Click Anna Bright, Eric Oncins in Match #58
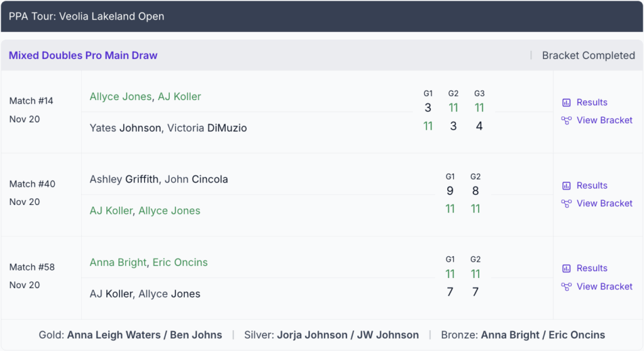This screenshot has height=351, width=644. 148,262
